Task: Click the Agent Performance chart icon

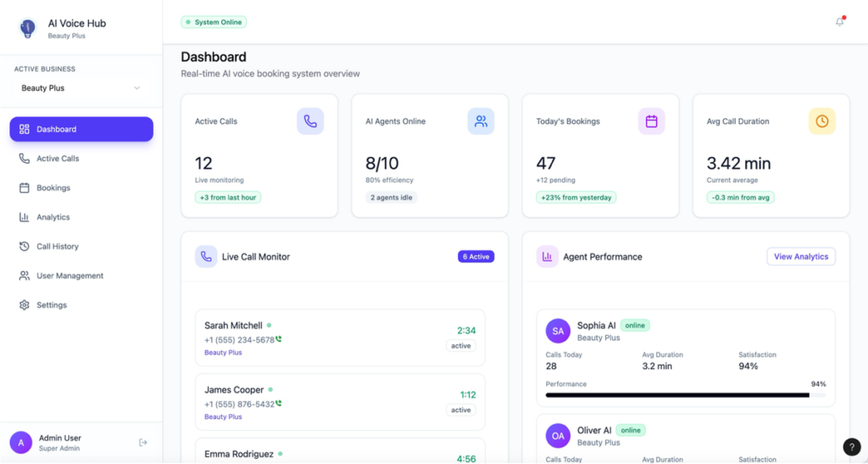Action: (x=547, y=256)
